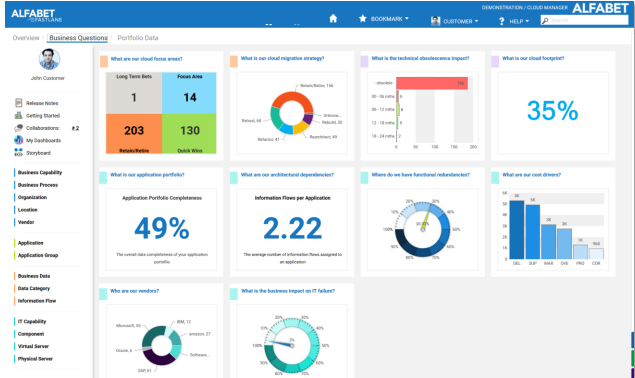Click the 2.22 information flows value
This screenshot has height=378, width=635.
(x=292, y=228)
